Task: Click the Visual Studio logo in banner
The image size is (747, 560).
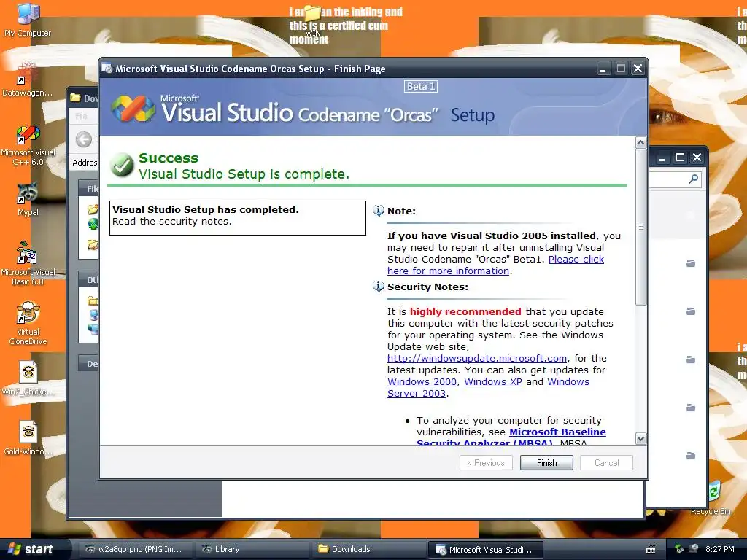Action: 133,109
